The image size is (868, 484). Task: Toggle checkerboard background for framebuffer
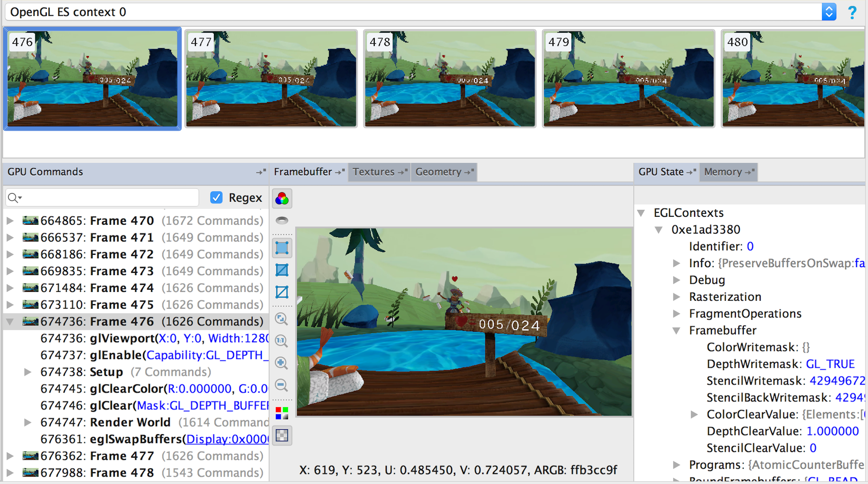(282, 435)
